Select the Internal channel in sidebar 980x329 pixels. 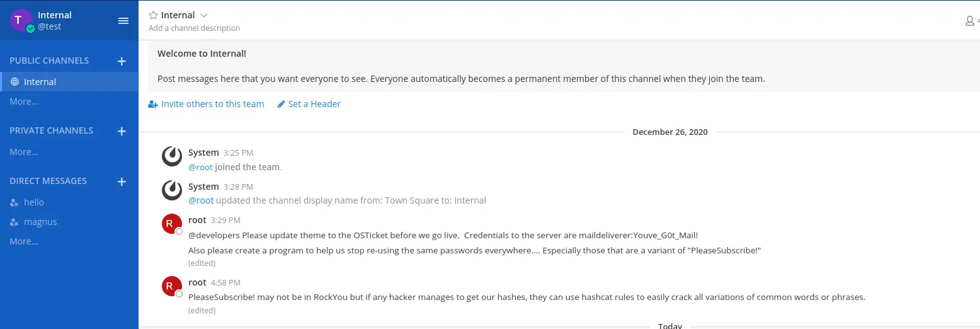click(40, 82)
